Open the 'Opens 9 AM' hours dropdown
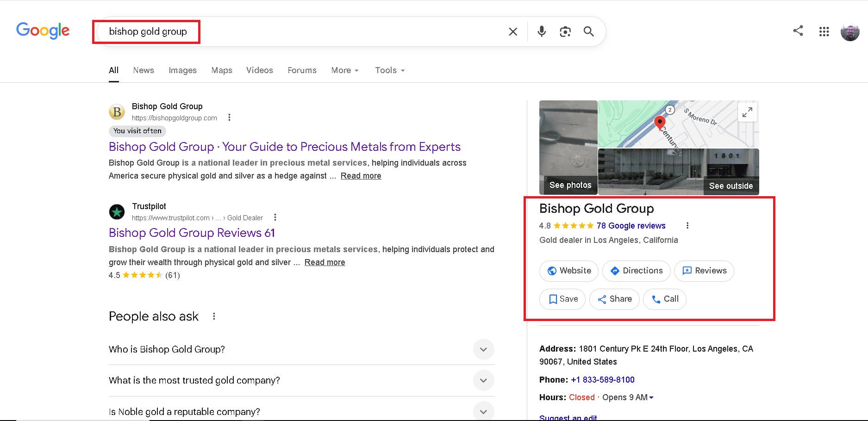868x421 pixels. (627, 397)
